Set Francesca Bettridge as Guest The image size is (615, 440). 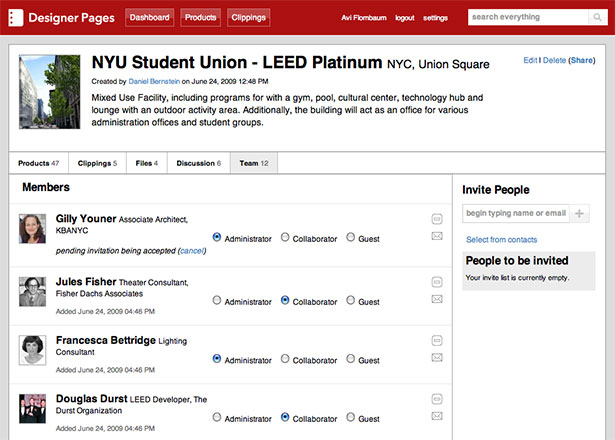[x=351, y=359]
